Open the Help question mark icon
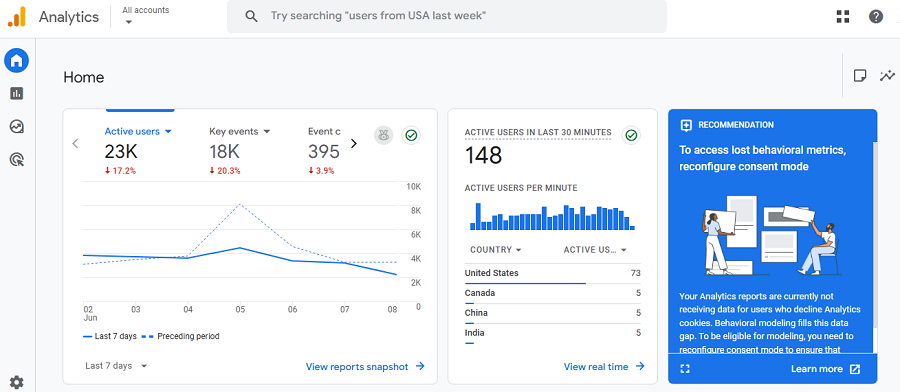This screenshot has width=900, height=392. [x=876, y=17]
